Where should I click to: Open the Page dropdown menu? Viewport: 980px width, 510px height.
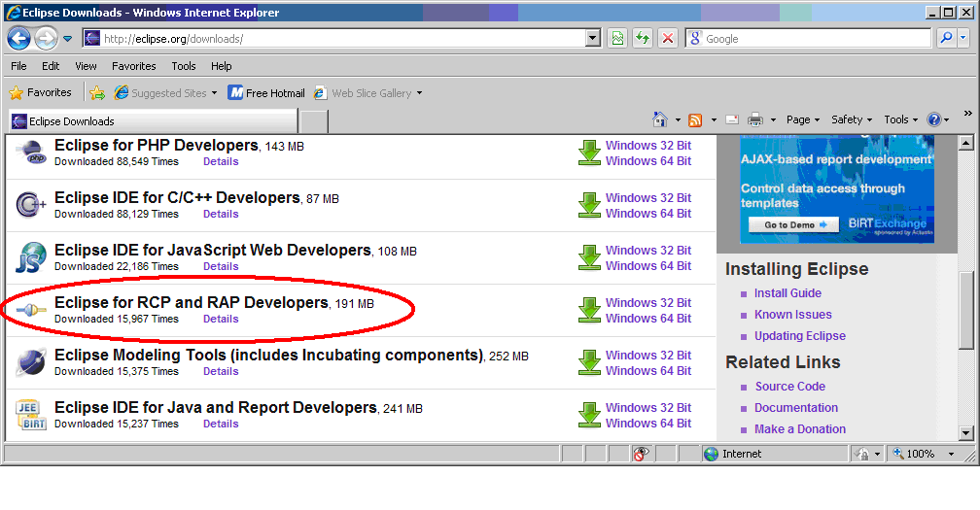802,119
